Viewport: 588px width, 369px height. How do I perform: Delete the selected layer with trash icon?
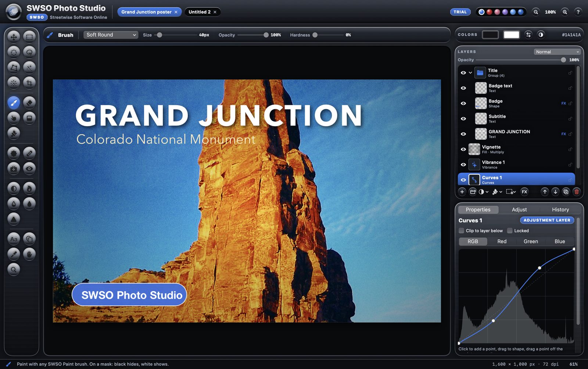point(577,192)
